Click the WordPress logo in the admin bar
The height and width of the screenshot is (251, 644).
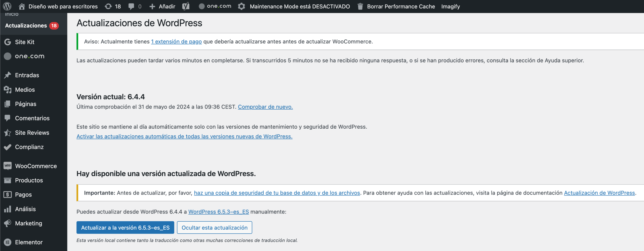pos(7,6)
